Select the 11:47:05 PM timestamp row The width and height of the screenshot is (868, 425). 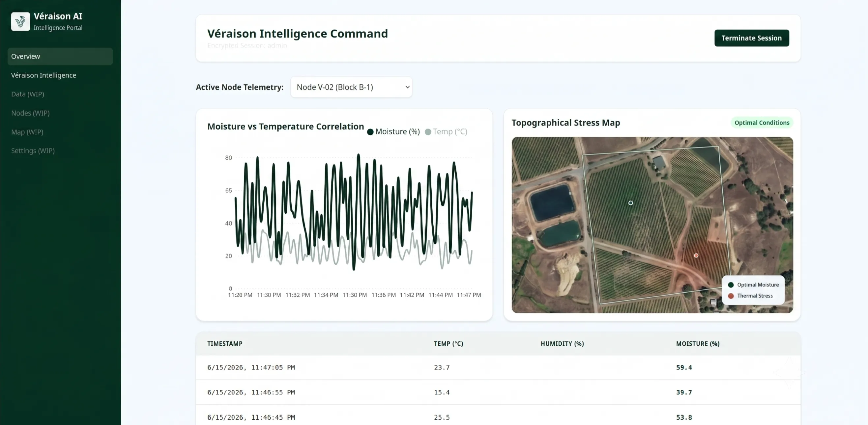point(498,367)
